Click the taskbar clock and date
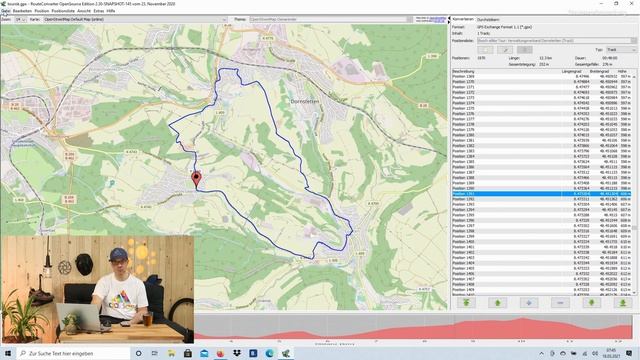 (x=611, y=353)
